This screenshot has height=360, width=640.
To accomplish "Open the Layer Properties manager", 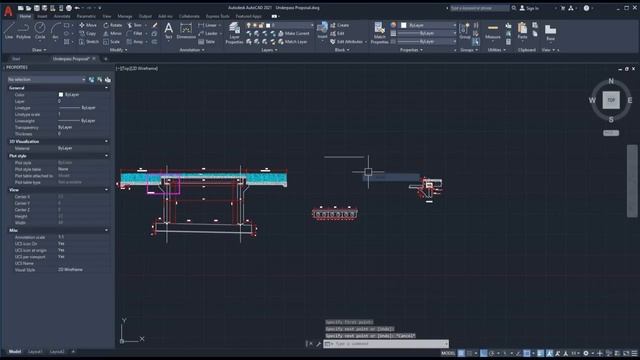I will (234, 33).
